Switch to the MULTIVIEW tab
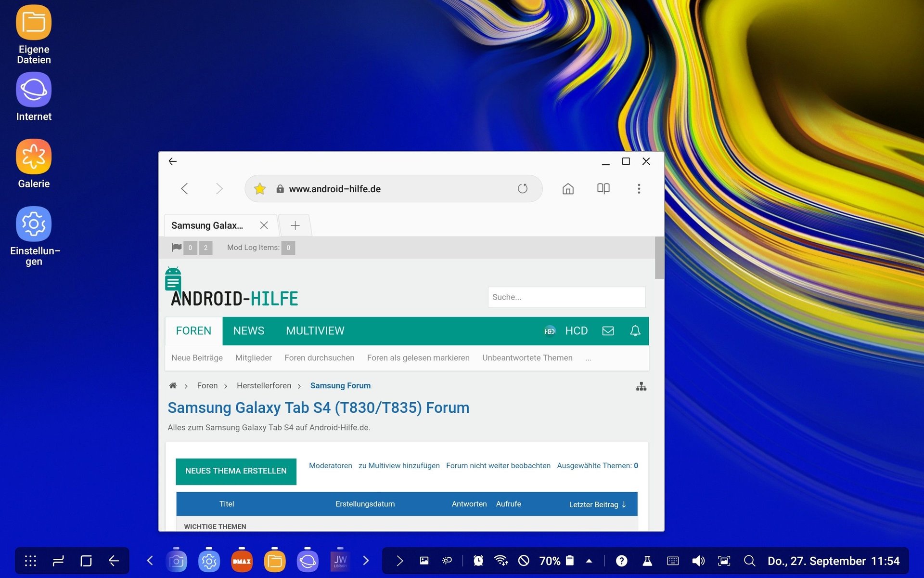 315,331
